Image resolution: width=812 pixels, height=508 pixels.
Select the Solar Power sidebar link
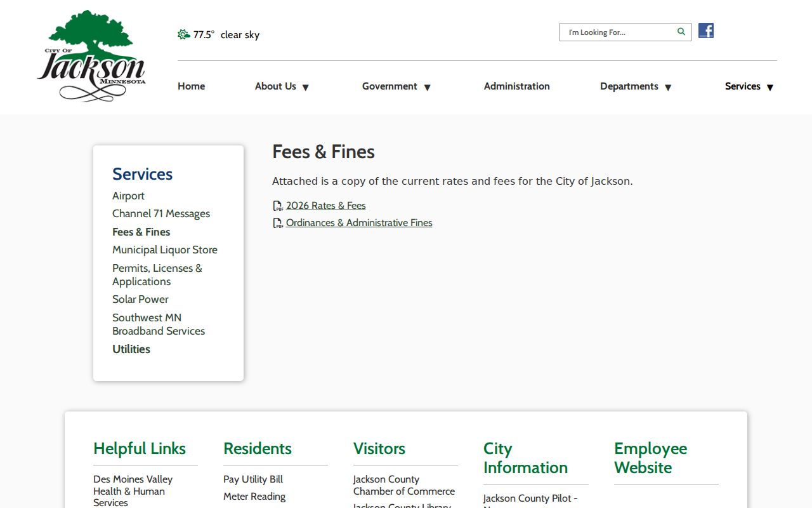pyautogui.click(x=140, y=299)
